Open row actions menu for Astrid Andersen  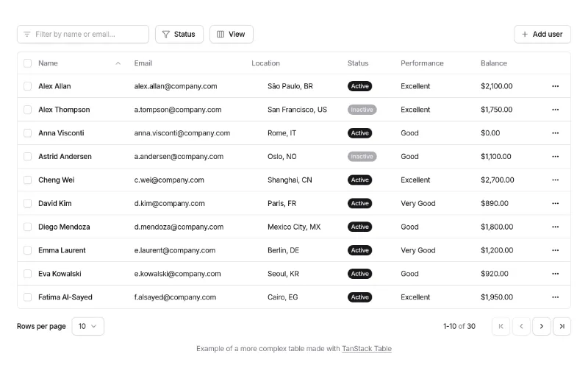tap(555, 157)
